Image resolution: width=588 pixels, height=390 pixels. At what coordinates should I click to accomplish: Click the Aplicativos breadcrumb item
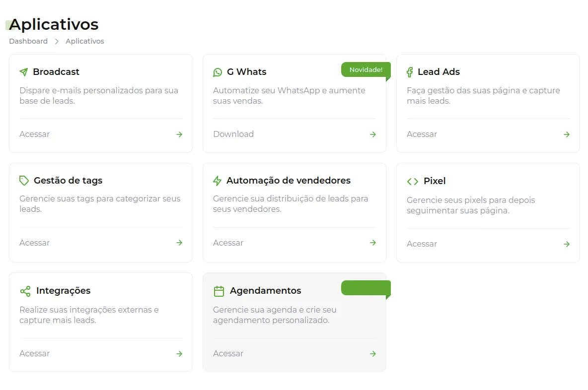(85, 41)
